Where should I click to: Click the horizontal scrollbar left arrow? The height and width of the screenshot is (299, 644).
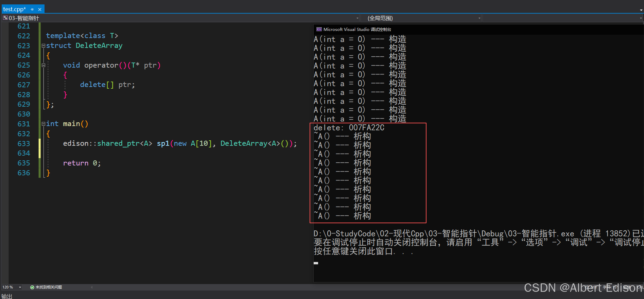[x=92, y=287]
